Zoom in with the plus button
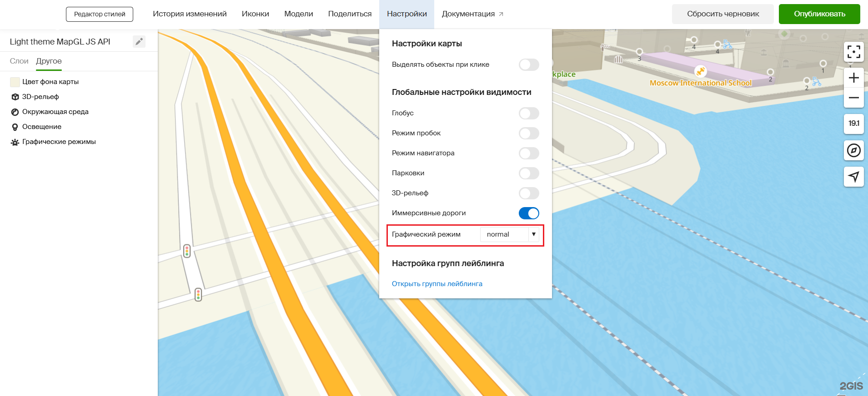Screen dimensions: 868x396 click(x=853, y=78)
